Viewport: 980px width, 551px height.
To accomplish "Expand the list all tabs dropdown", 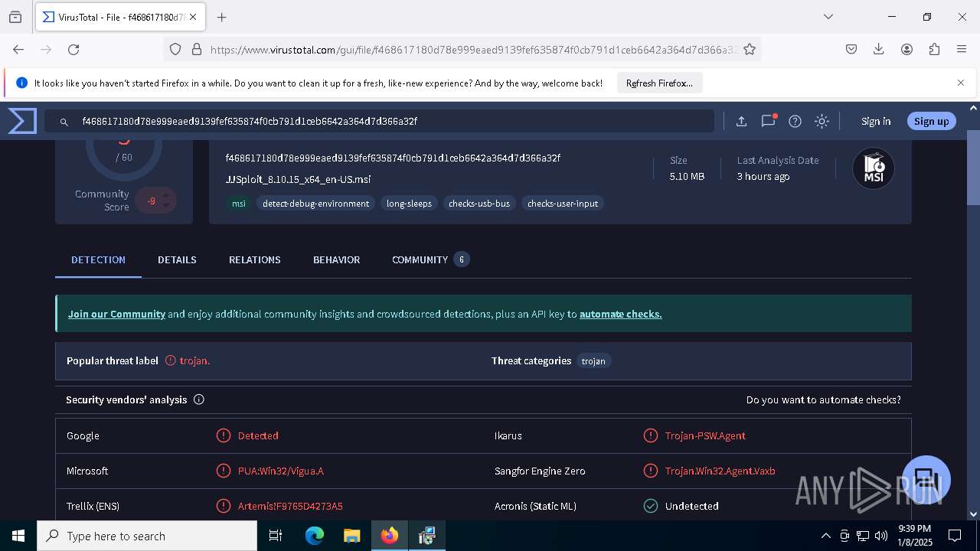I will pos(828,17).
